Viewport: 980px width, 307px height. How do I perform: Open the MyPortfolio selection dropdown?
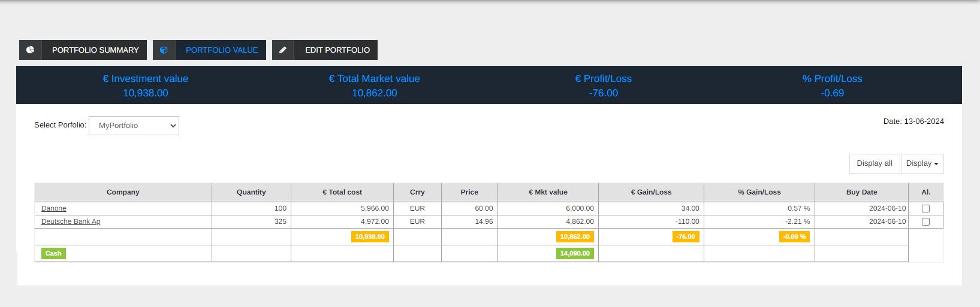click(x=134, y=126)
